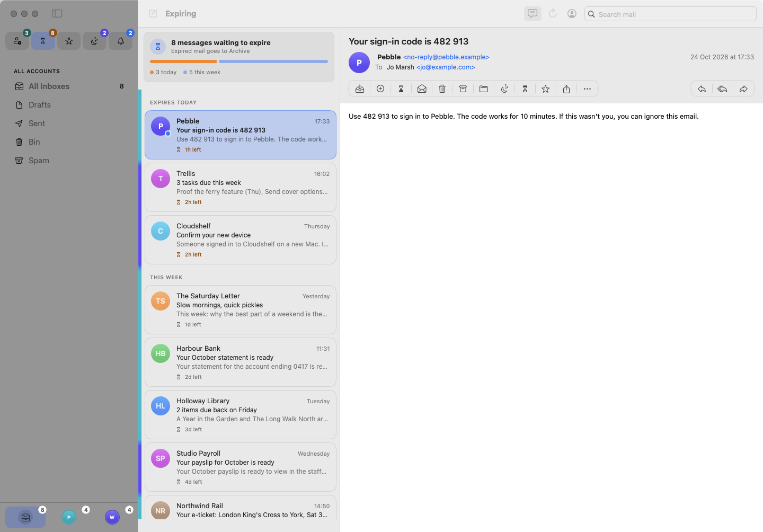This screenshot has width=763, height=532.
Task: Reply to the Pebble email
Action: click(702, 89)
